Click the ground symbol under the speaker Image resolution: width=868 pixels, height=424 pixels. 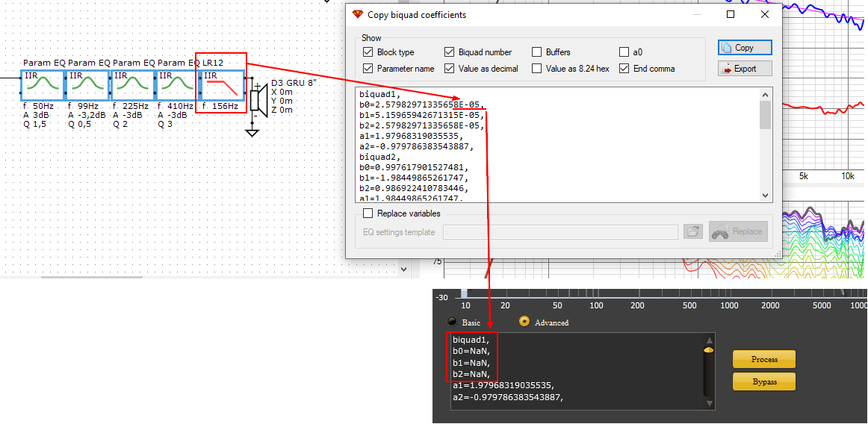pyautogui.click(x=252, y=133)
